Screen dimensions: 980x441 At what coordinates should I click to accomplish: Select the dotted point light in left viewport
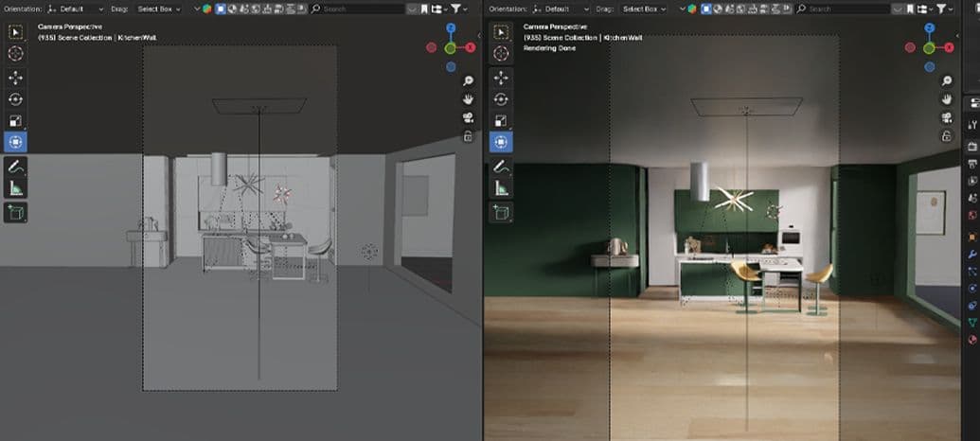pyautogui.click(x=369, y=252)
